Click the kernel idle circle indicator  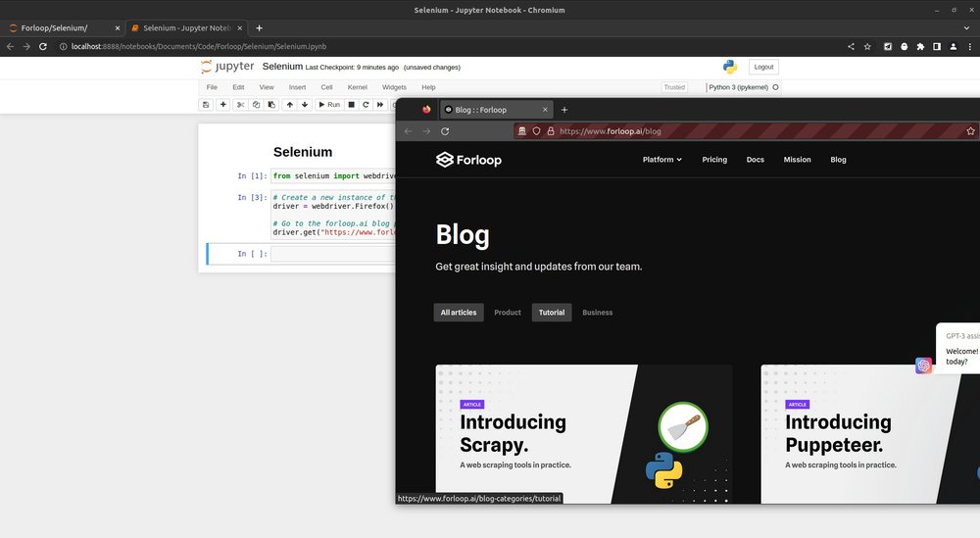tap(775, 87)
